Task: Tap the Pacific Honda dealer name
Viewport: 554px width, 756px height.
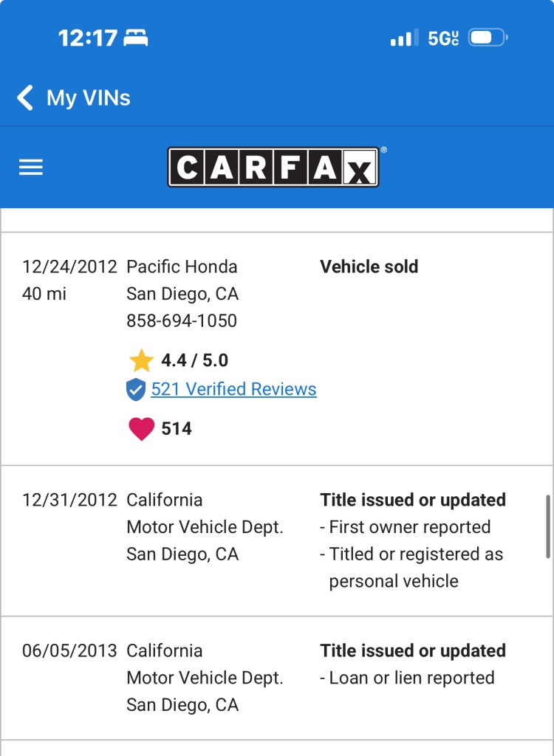Action: 182,267
